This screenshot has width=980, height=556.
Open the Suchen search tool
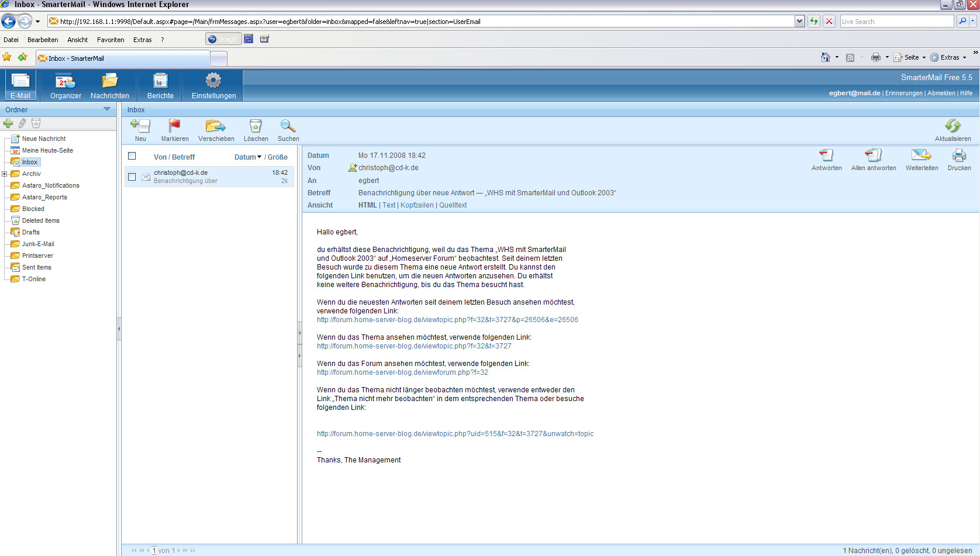pos(288,130)
